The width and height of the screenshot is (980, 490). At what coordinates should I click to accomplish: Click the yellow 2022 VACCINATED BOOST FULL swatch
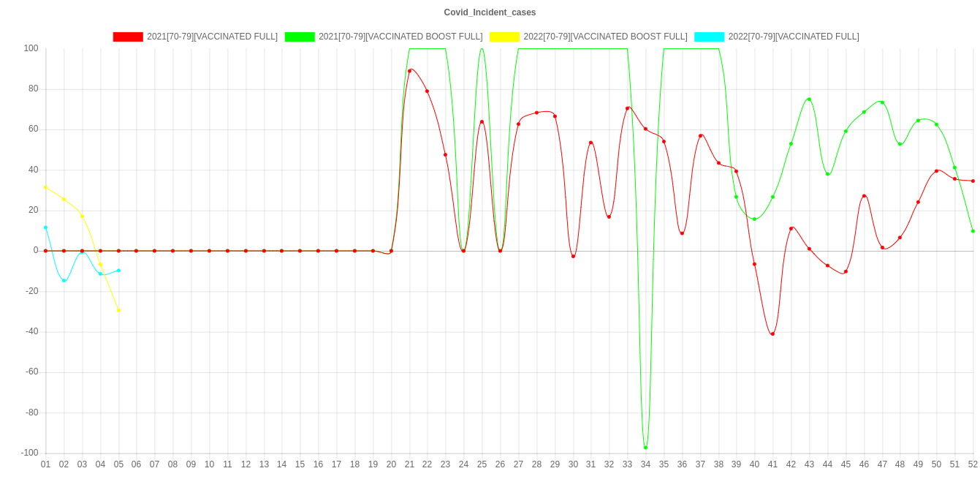tap(504, 37)
